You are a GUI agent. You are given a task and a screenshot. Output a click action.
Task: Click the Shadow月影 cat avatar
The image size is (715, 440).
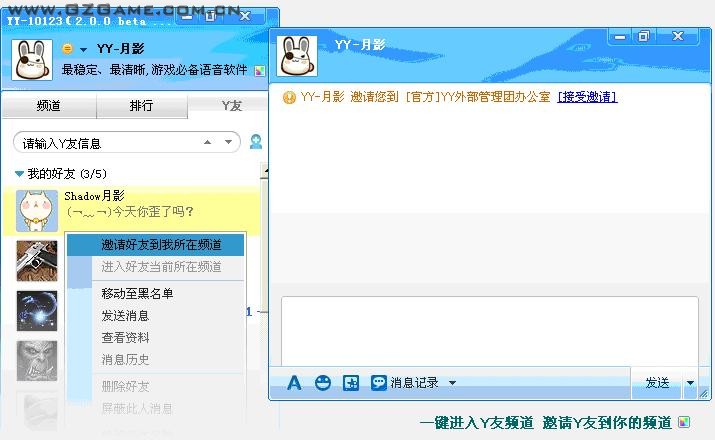[x=37, y=211]
